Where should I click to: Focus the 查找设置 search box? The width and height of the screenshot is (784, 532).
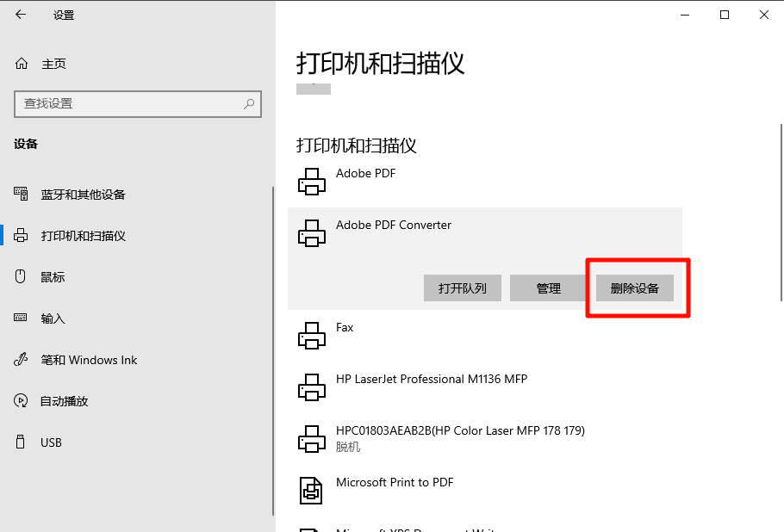point(138,104)
